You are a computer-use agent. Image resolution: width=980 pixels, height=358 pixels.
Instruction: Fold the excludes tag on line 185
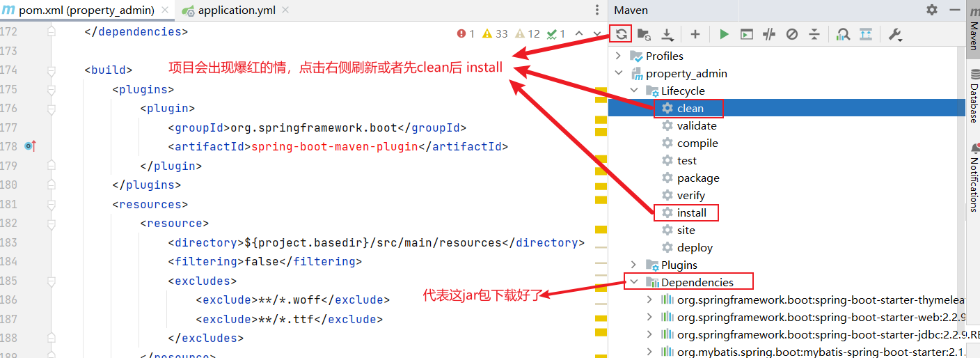(x=51, y=281)
